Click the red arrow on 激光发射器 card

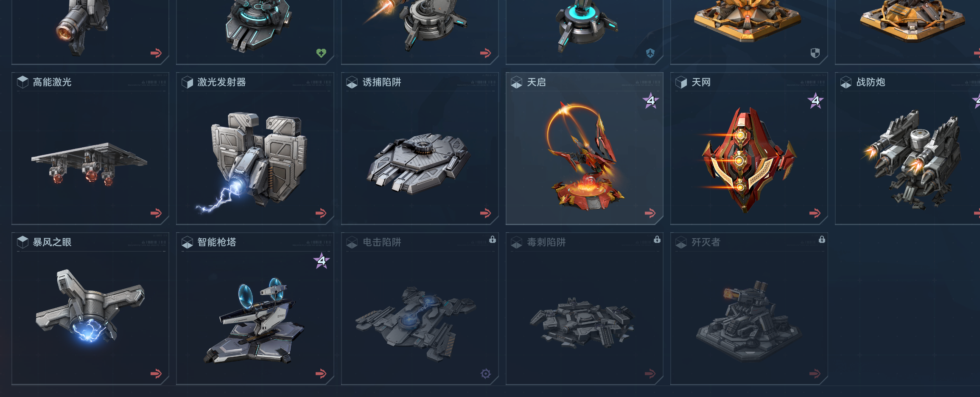(x=321, y=213)
